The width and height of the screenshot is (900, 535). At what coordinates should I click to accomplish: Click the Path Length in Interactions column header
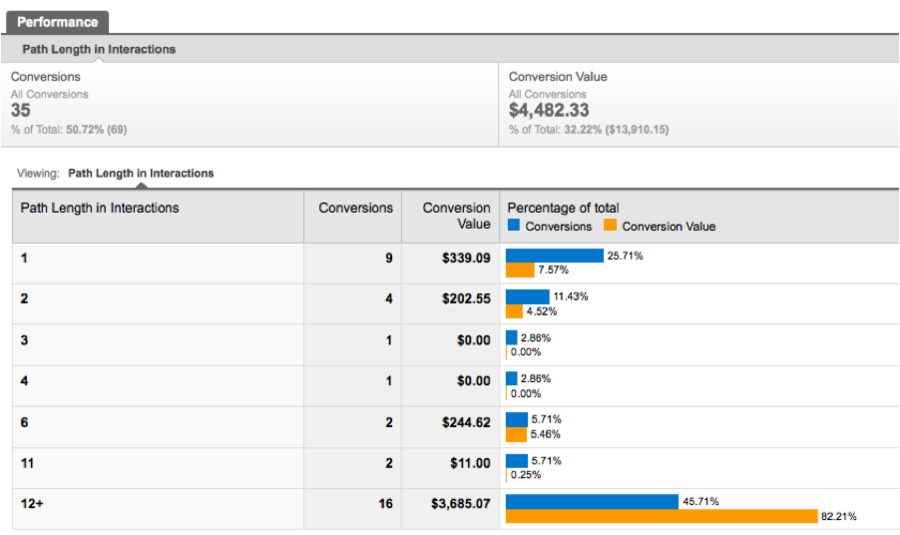(100, 208)
